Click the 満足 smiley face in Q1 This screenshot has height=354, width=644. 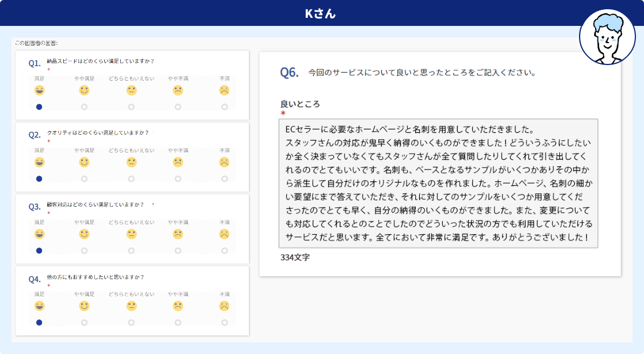click(x=39, y=90)
